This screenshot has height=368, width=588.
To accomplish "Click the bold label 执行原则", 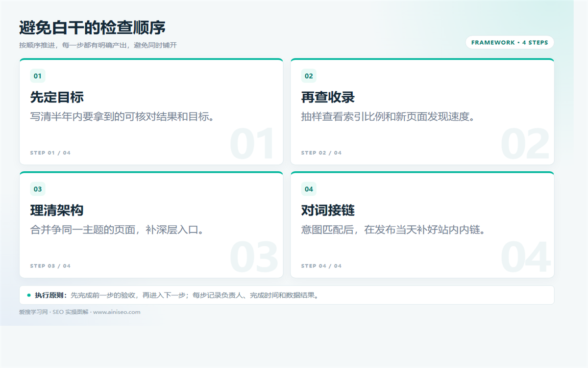I will pyautogui.click(x=51, y=295).
